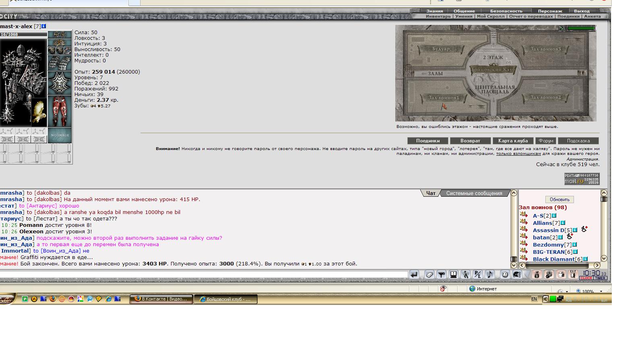Screen dimensions: 644x362
Task: Toggle the P/L icon in chat toolbar
Action: click(x=477, y=275)
